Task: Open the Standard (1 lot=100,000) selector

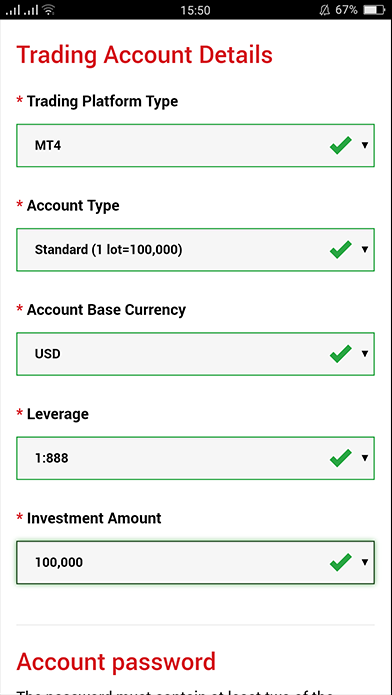Action: pos(196,250)
